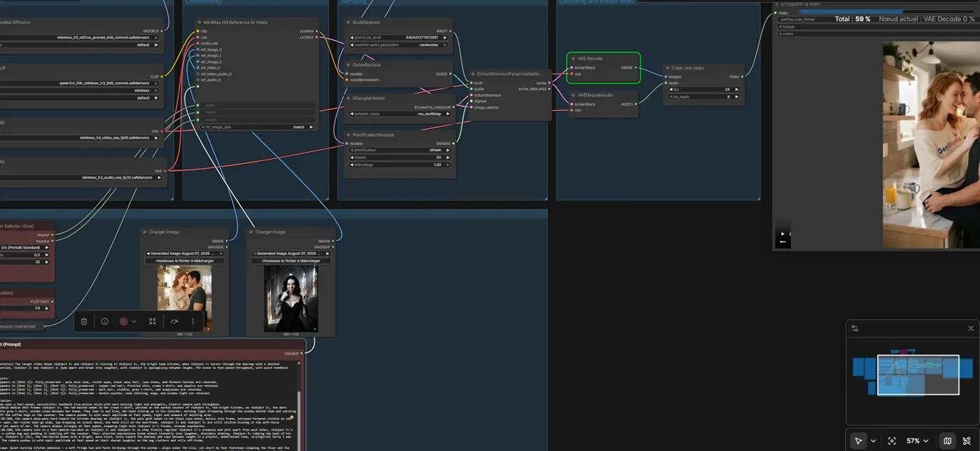
Task: Select planificateur simple combo box
Action: pyautogui.click(x=400, y=150)
